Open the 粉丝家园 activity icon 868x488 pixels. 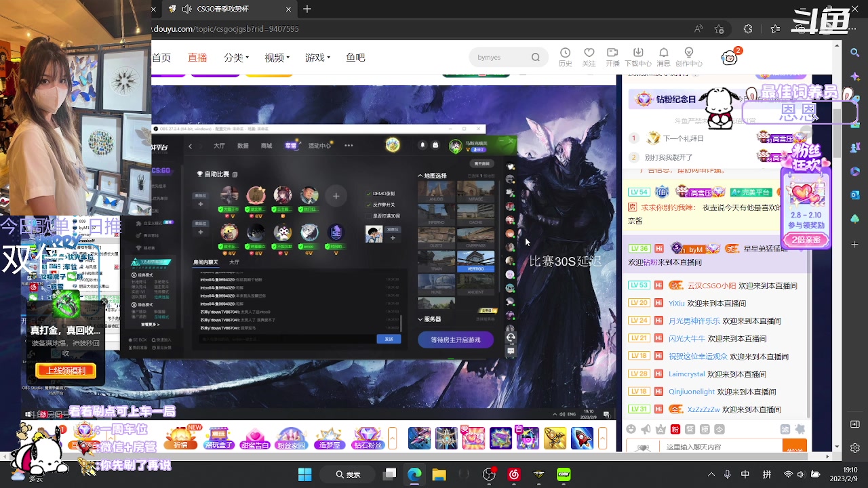(x=291, y=438)
